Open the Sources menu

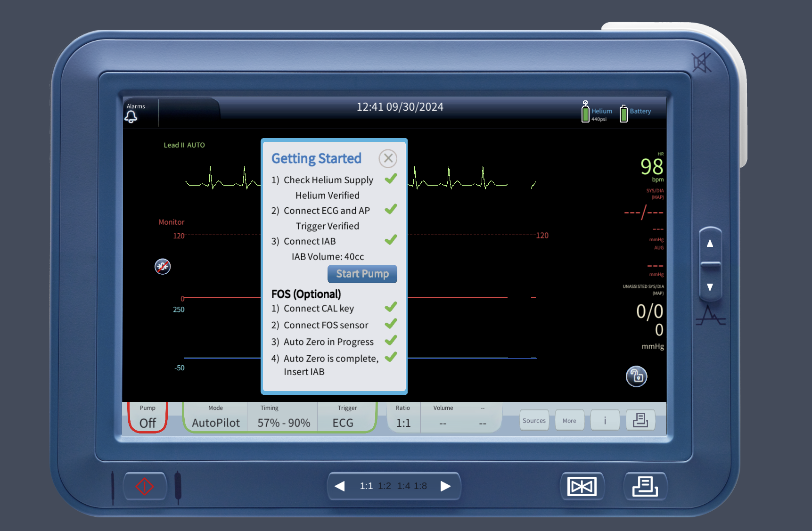tap(534, 420)
